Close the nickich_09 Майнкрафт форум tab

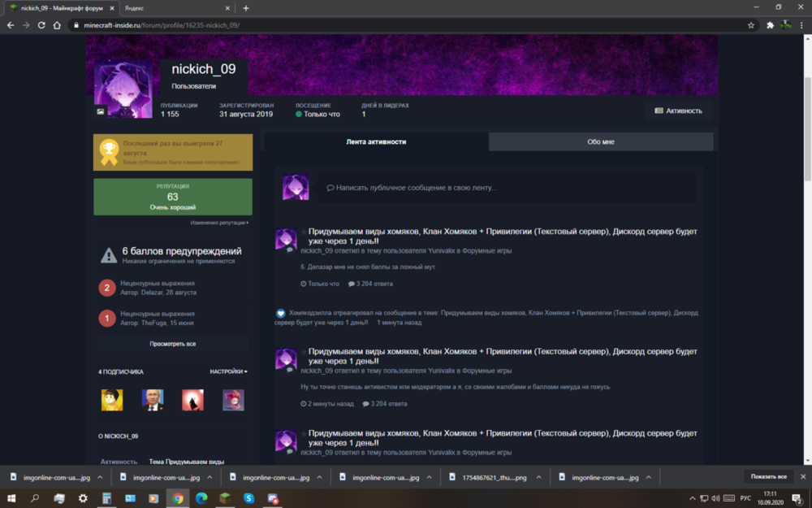click(112, 8)
